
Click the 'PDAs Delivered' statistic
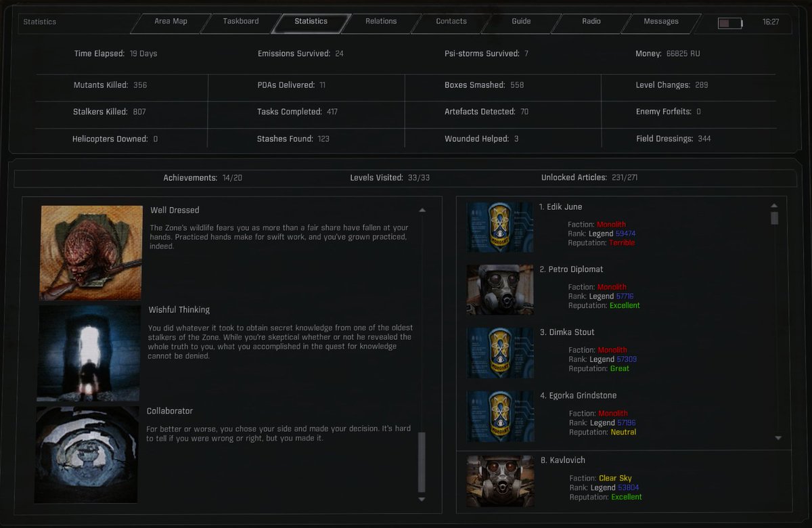click(291, 85)
